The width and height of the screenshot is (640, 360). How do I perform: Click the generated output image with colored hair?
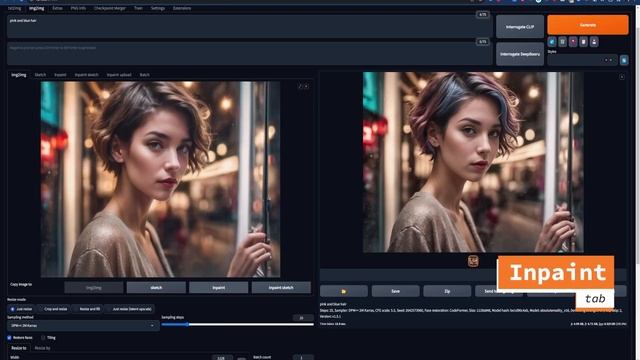click(x=473, y=162)
